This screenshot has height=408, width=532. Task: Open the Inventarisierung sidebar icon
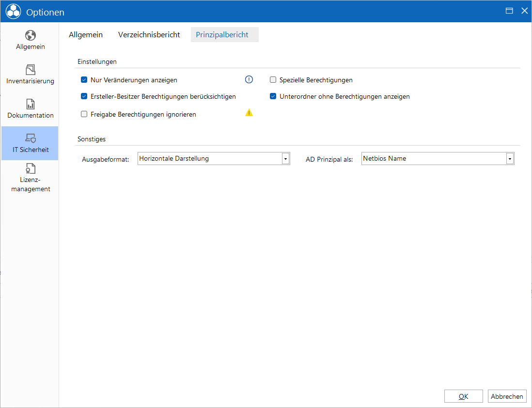coord(31,70)
